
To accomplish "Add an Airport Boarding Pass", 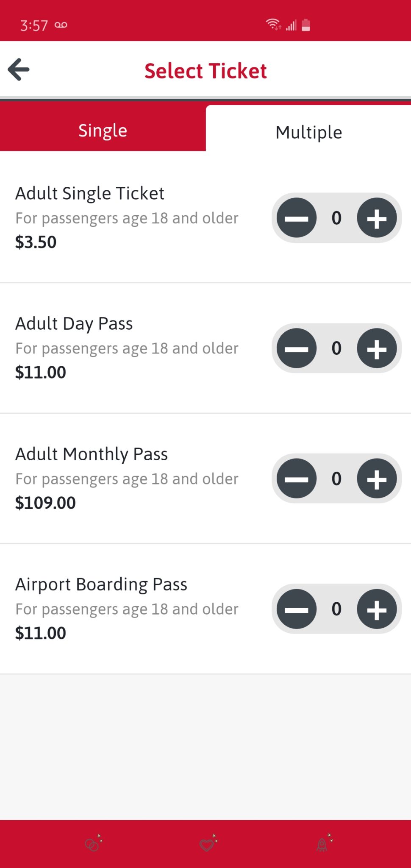I will (377, 609).
